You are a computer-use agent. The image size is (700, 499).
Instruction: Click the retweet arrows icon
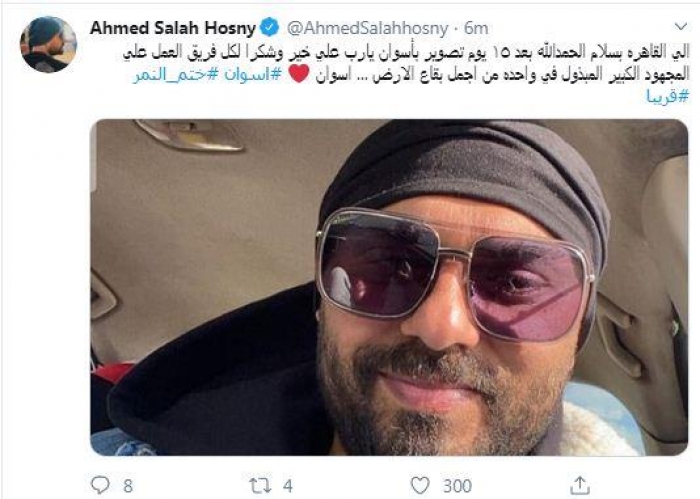260,485
